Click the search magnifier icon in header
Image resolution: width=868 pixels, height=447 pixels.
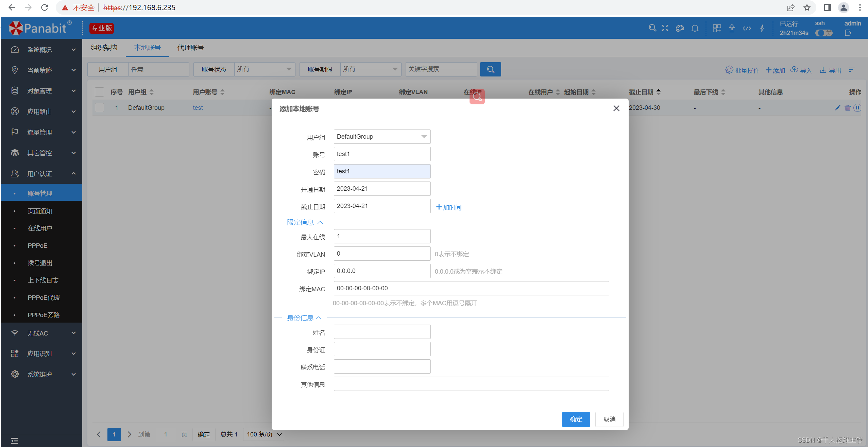pyautogui.click(x=652, y=28)
